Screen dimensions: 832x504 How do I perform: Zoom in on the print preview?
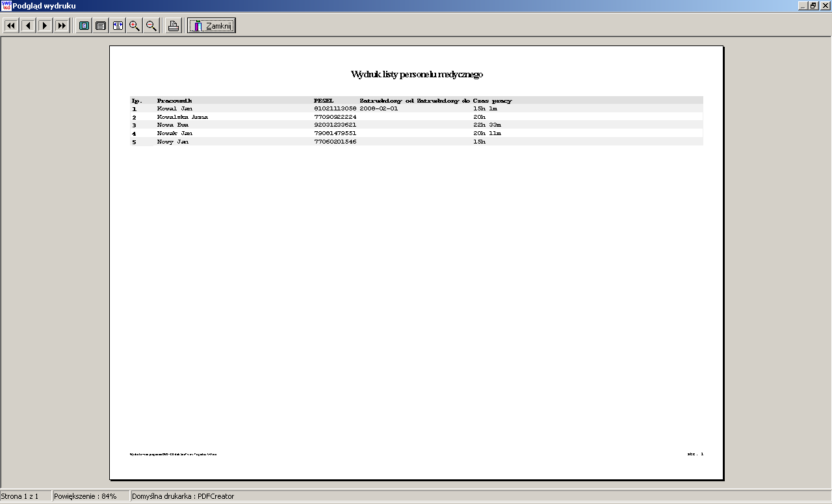135,26
